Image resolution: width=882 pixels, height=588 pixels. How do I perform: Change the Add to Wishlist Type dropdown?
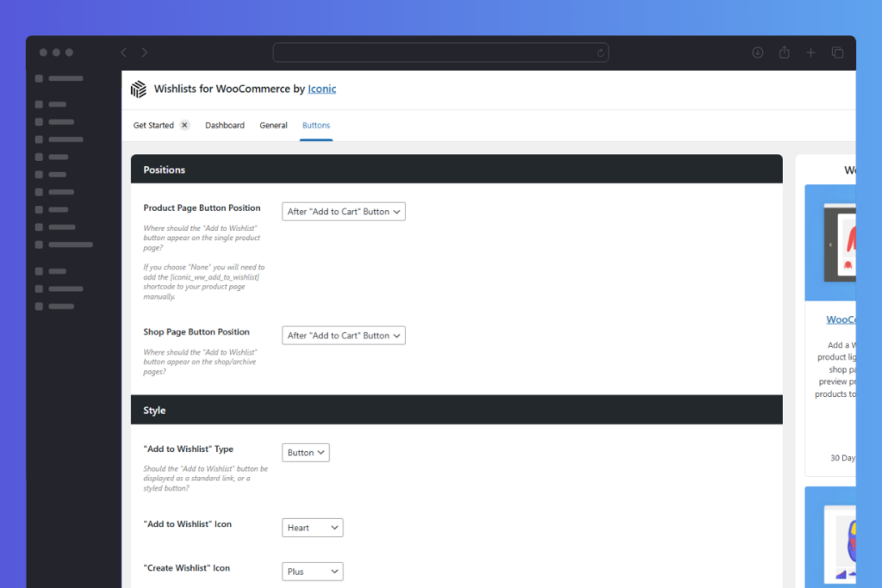(x=305, y=452)
